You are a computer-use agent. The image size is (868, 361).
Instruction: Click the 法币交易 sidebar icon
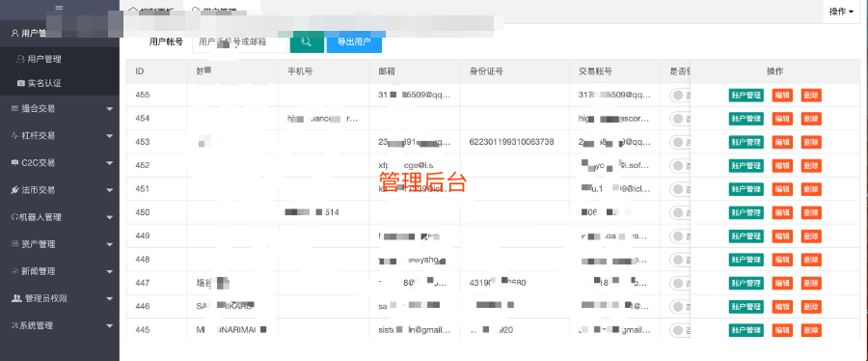14,190
